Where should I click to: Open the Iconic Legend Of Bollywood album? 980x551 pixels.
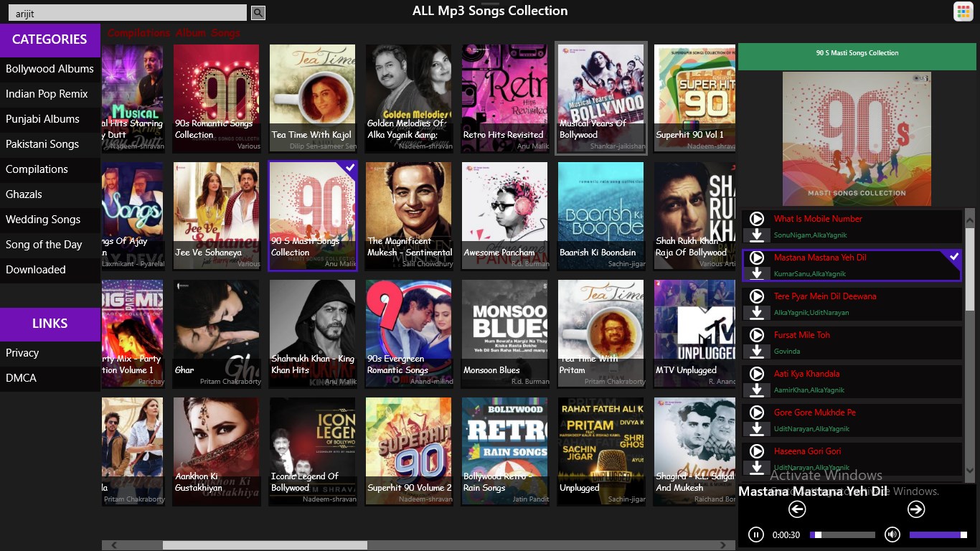click(x=313, y=451)
